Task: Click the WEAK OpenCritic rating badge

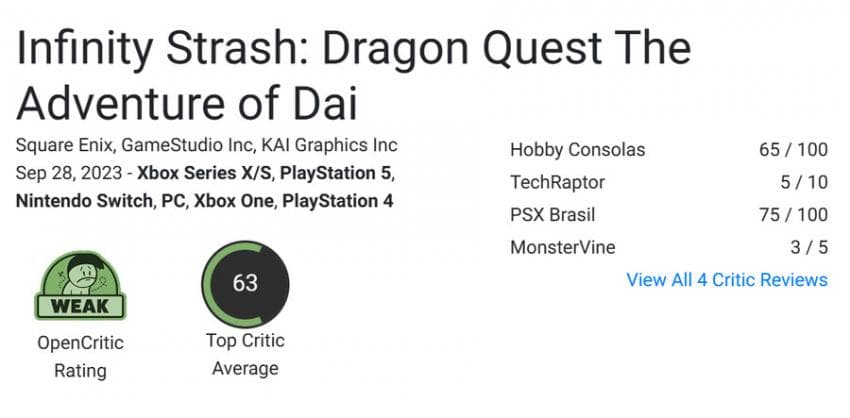Action: pyautogui.click(x=80, y=285)
